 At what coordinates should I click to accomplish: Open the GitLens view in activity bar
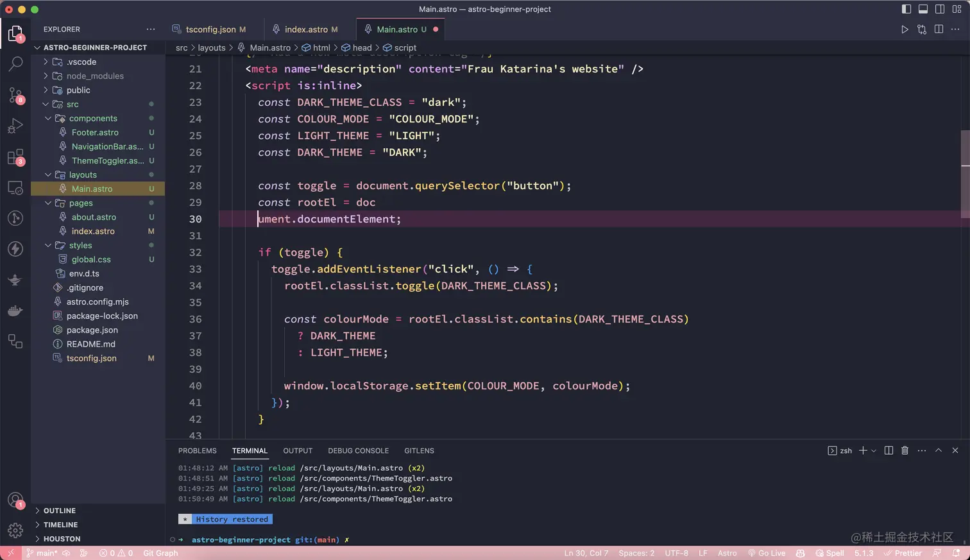pos(15,218)
